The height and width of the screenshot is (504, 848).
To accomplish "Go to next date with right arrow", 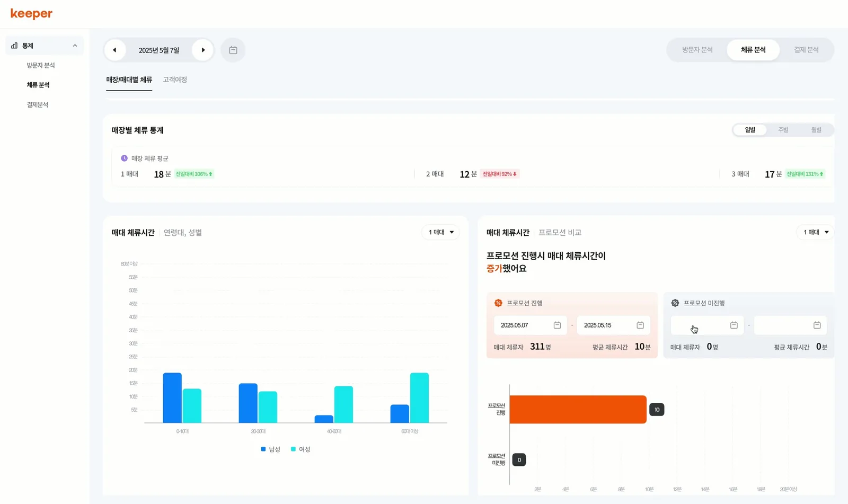I will [203, 50].
